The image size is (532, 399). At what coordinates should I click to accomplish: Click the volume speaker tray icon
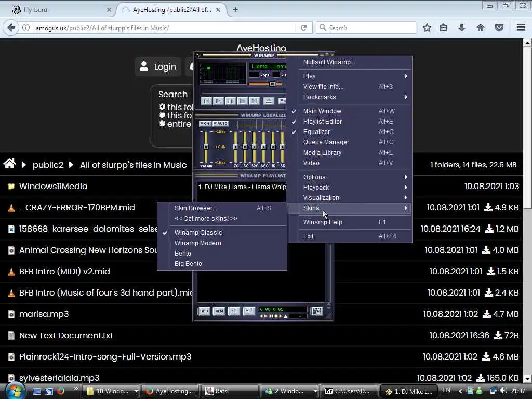pyautogui.click(x=503, y=391)
